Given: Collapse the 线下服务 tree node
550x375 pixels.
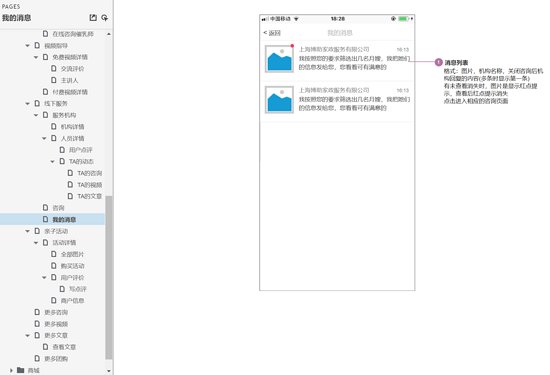Looking at the screenshot, I should [28, 103].
